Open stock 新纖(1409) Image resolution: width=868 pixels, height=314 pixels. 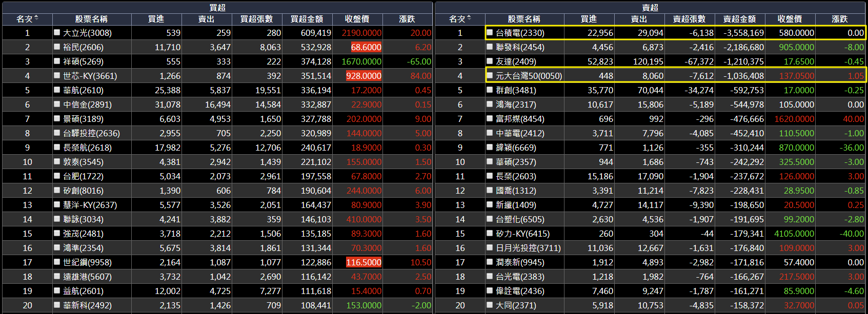coord(516,205)
